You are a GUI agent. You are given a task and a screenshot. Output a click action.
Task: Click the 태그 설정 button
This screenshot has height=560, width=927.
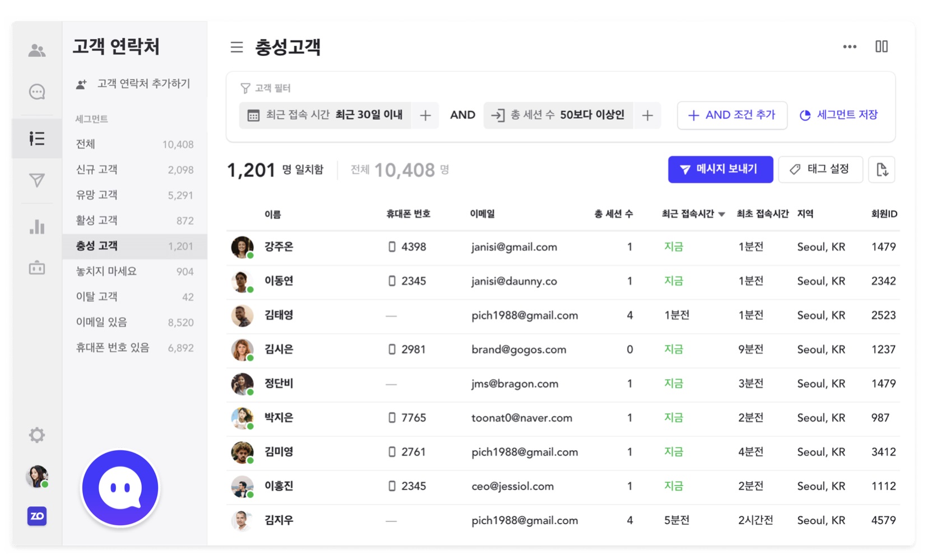tap(821, 170)
